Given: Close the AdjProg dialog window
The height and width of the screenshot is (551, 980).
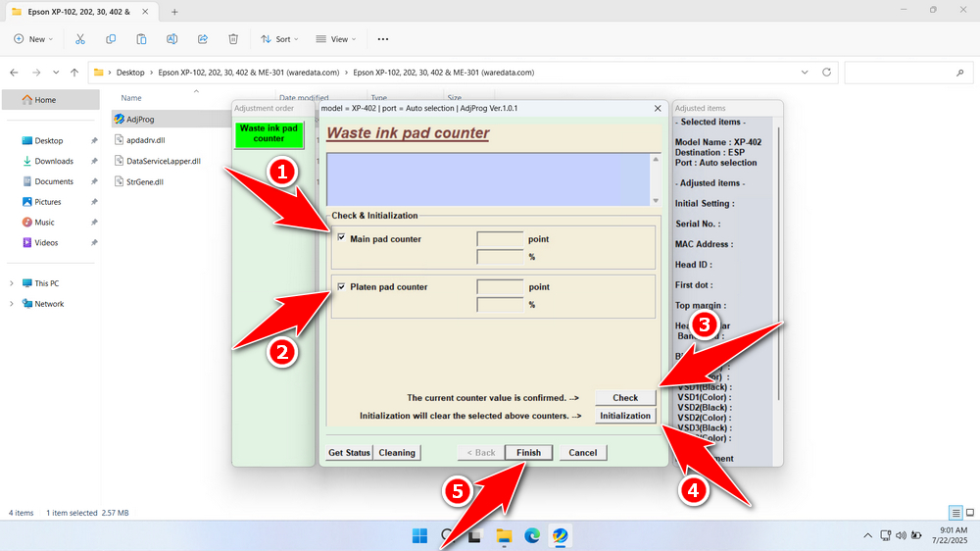Looking at the screenshot, I should [x=658, y=108].
